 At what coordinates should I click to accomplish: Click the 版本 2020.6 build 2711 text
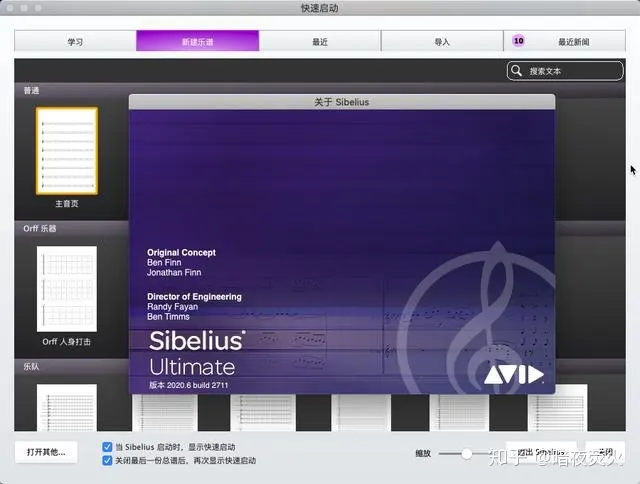(189, 385)
